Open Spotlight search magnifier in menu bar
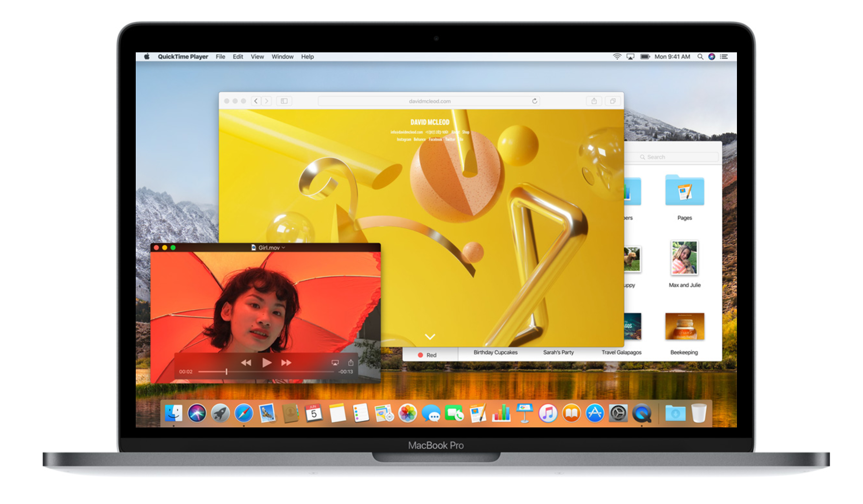Image resolution: width=863 pixels, height=504 pixels. click(x=700, y=57)
